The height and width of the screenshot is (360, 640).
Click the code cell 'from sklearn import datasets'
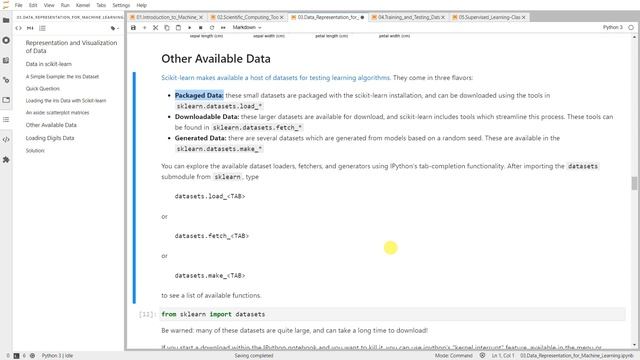(x=392, y=314)
